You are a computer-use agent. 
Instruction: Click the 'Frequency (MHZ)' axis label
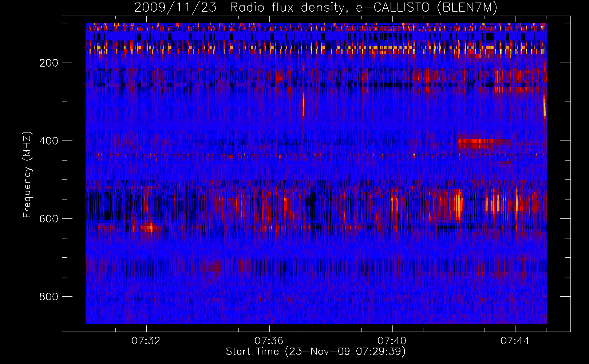27,175
